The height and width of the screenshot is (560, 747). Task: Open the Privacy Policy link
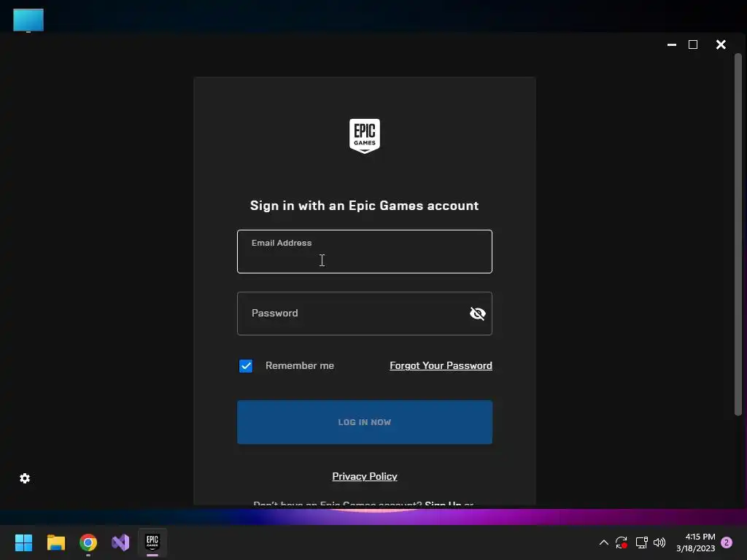[x=365, y=476]
